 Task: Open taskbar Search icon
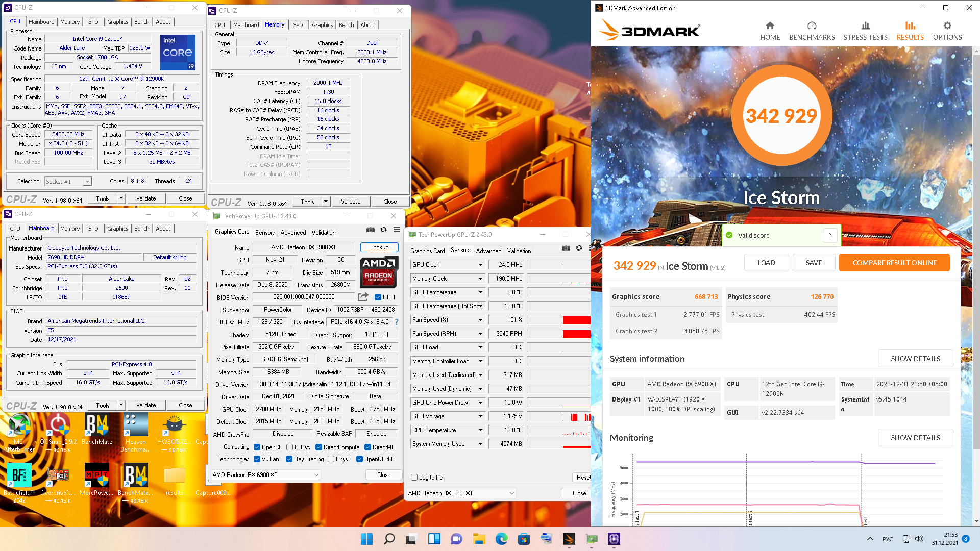(389, 539)
